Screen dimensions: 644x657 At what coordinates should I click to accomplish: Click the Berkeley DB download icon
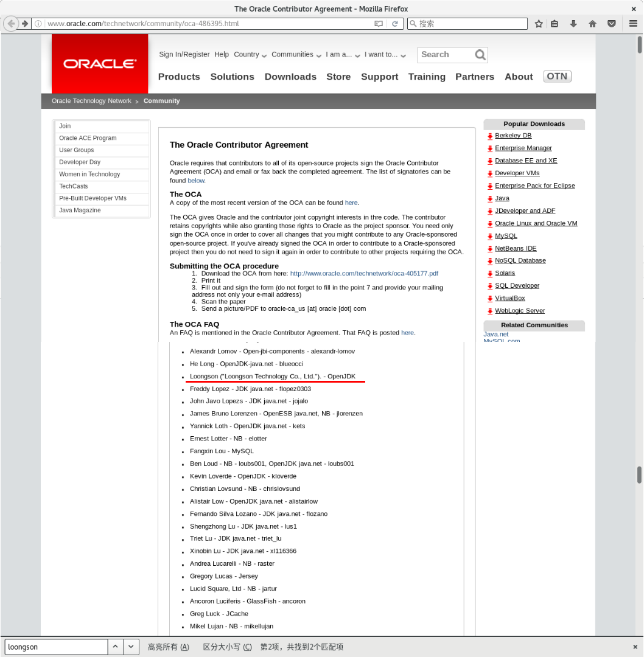click(x=490, y=136)
